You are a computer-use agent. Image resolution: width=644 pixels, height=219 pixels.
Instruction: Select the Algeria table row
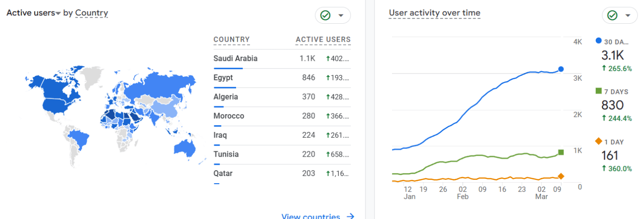tap(282, 97)
